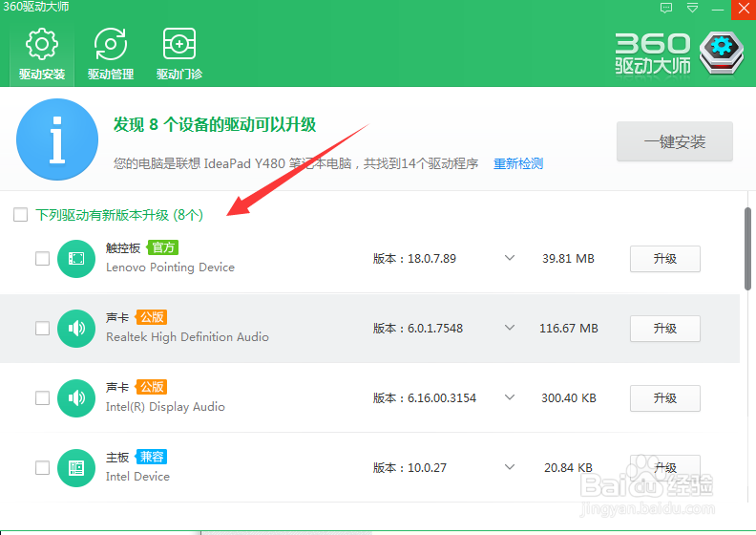This screenshot has height=535, width=756.
Task: Click the Lenovo Pointing Device name text
Action: [x=170, y=267]
